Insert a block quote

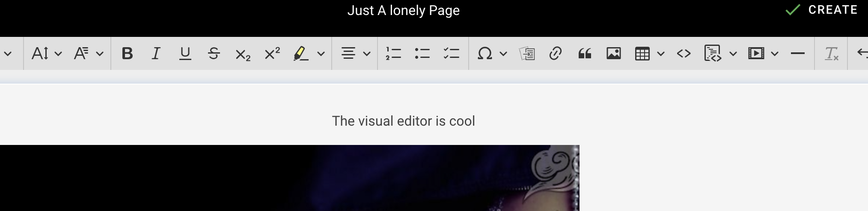[x=585, y=54]
